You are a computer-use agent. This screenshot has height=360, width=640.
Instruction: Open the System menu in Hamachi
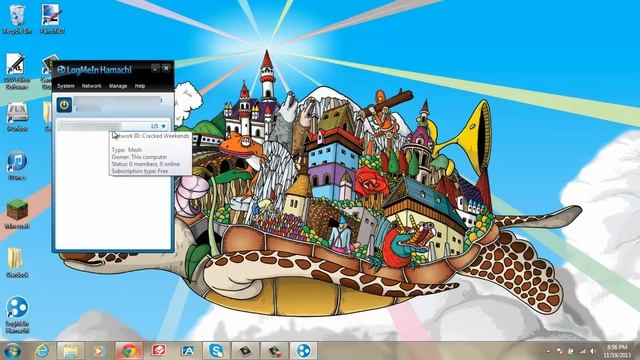(x=66, y=86)
